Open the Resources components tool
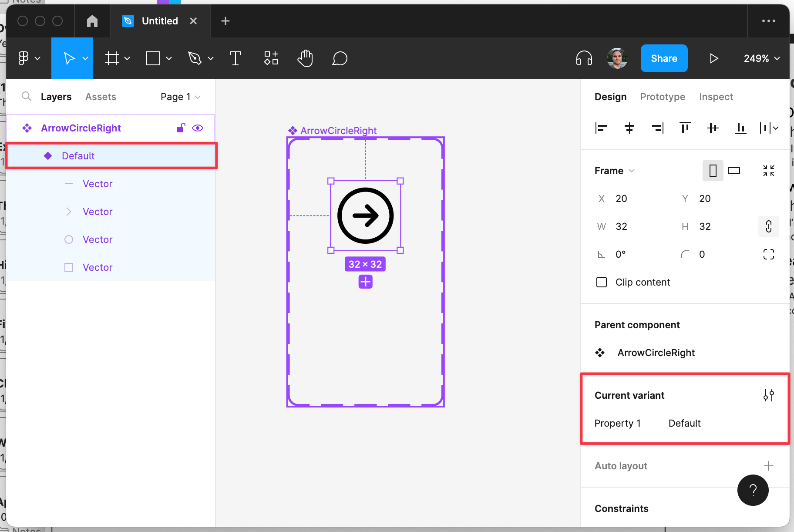This screenshot has width=794, height=532. (271, 58)
